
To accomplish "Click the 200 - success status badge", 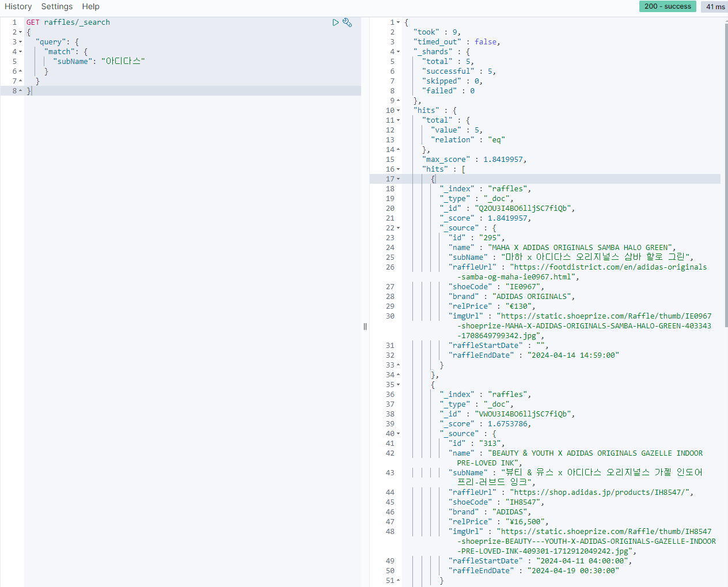I will tap(668, 6).
